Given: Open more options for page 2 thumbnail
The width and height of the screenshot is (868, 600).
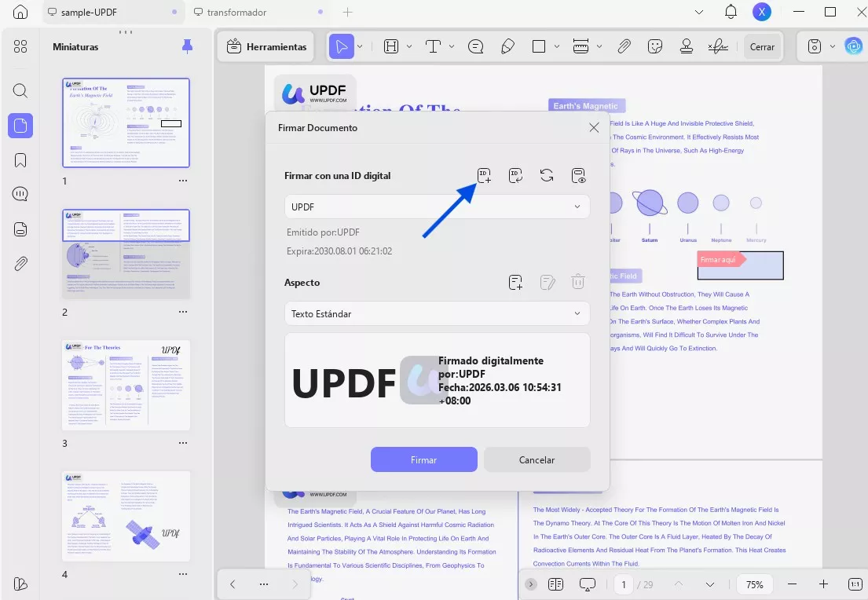Looking at the screenshot, I should pos(183,313).
